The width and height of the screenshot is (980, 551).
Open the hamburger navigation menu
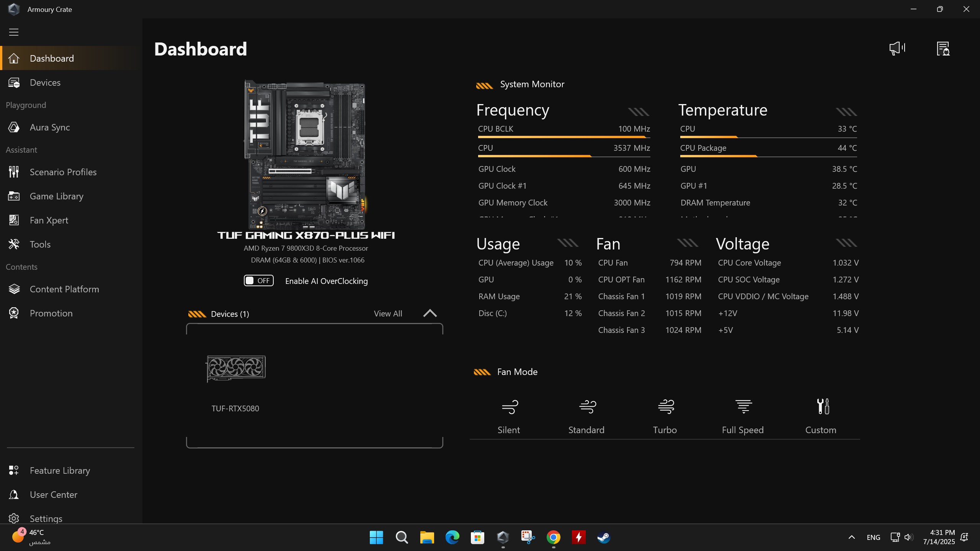14,32
